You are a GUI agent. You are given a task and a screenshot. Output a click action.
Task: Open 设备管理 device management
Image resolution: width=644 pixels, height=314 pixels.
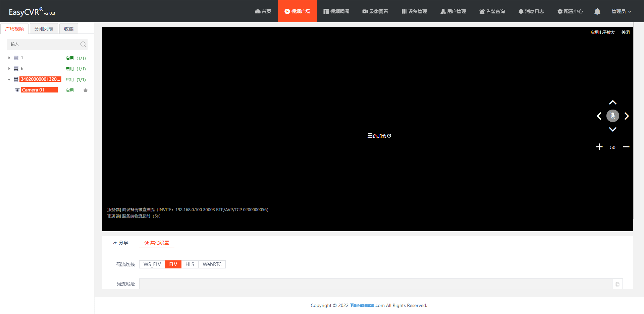coord(414,11)
